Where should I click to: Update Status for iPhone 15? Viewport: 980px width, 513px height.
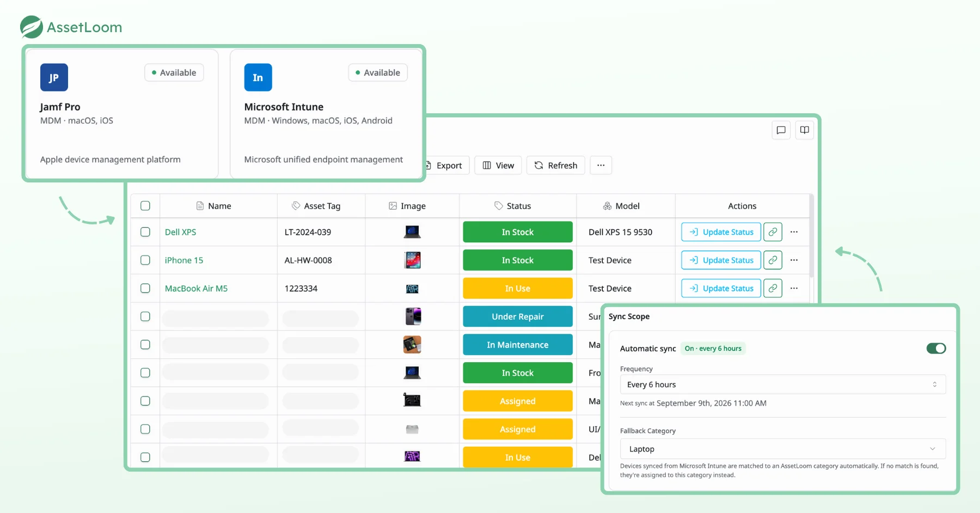point(721,260)
